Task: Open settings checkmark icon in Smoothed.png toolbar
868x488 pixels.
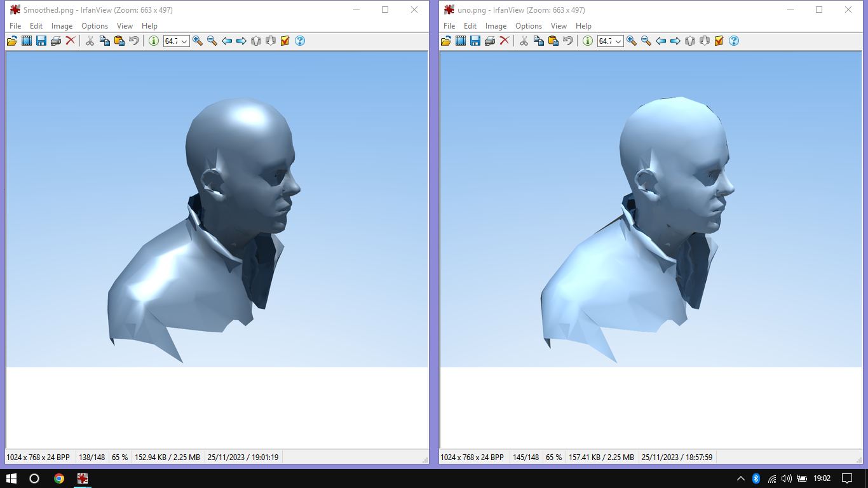Action: (x=285, y=41)
